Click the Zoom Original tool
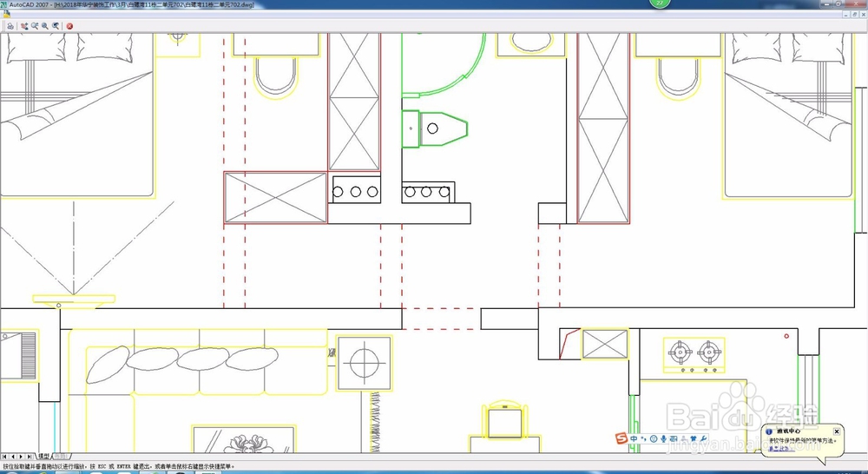The image size is (868, 474). click(56, 26)
